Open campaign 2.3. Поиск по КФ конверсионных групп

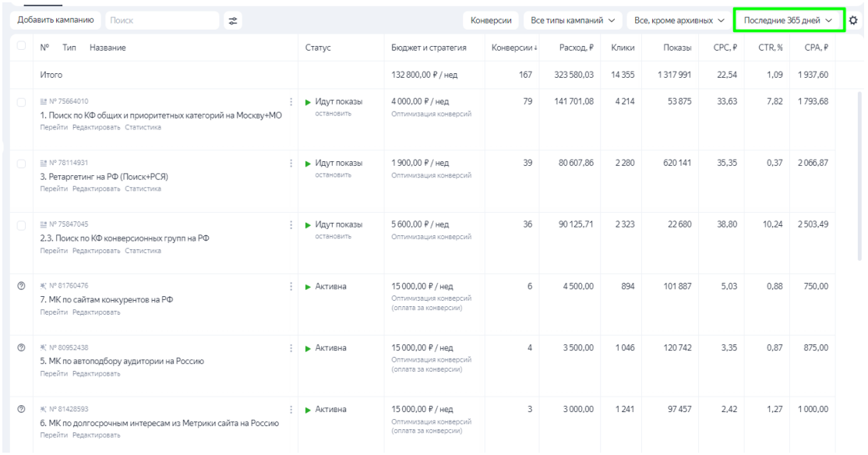tap(125, 238)
